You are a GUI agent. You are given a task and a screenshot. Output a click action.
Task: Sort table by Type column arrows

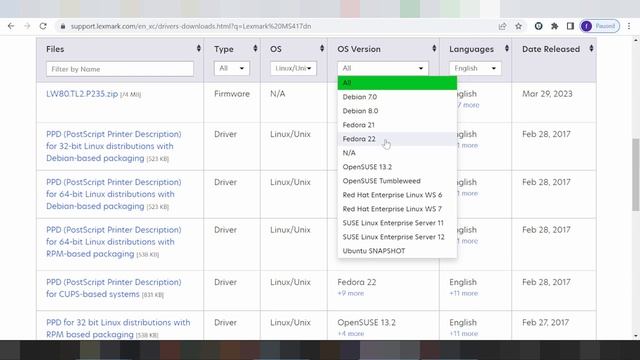(255, 49)
